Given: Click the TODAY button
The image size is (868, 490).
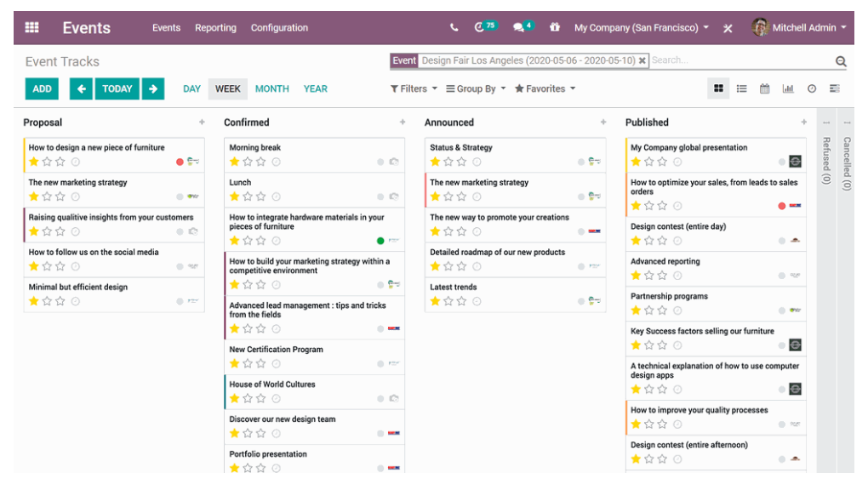Looking at the screenshot, I should (117, 88).
